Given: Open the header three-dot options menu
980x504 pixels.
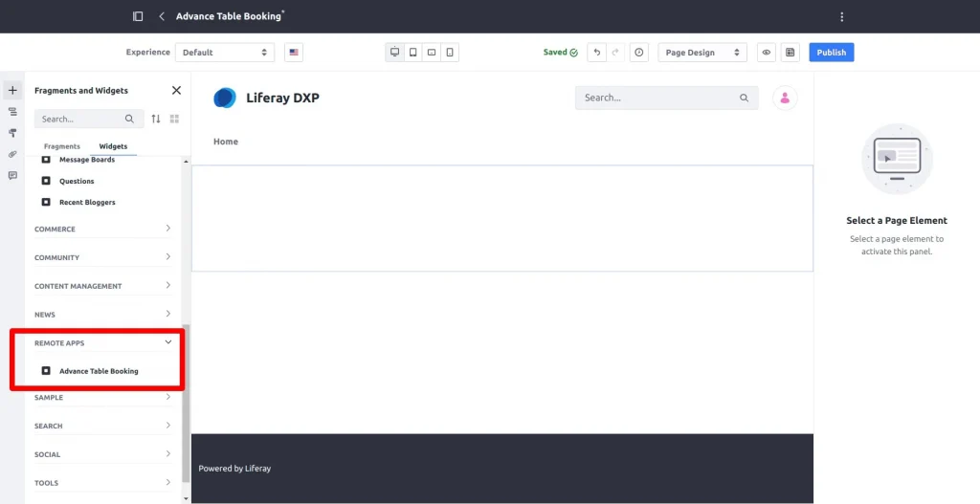Looking at the screenshot, I should tap(842, 17).
